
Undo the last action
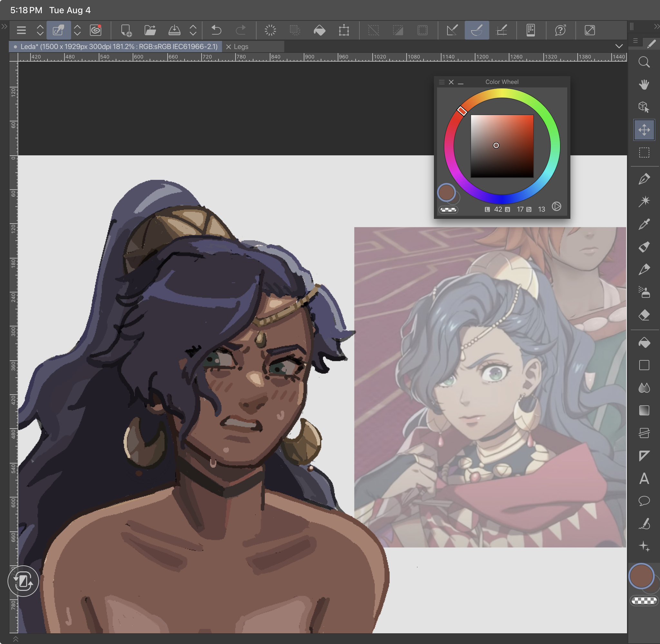[x=216, y=30]
